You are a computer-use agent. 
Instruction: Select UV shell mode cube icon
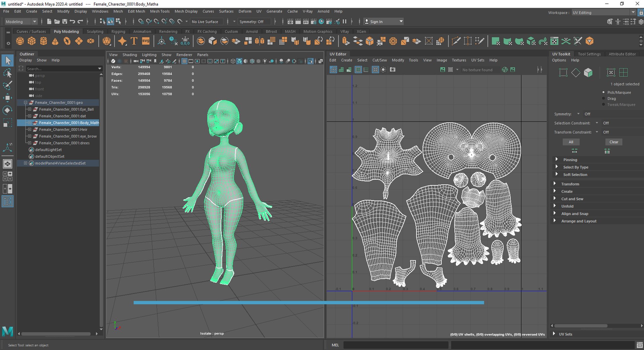click(588, 73)
